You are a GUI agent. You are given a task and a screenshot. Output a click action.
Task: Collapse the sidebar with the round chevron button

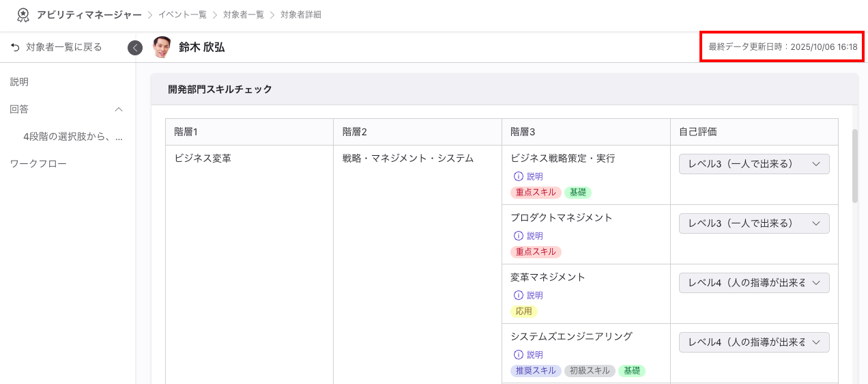(x=135, y=47)
